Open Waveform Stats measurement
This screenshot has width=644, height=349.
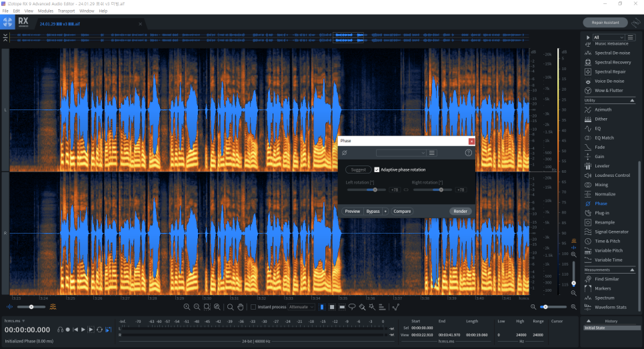click(x=610, y=307)
